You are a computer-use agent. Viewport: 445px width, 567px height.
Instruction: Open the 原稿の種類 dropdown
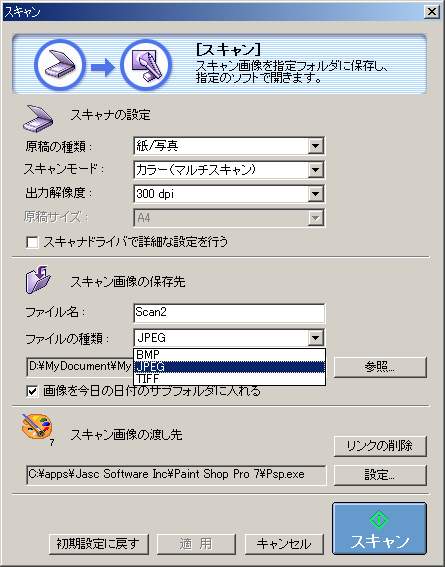229,146
